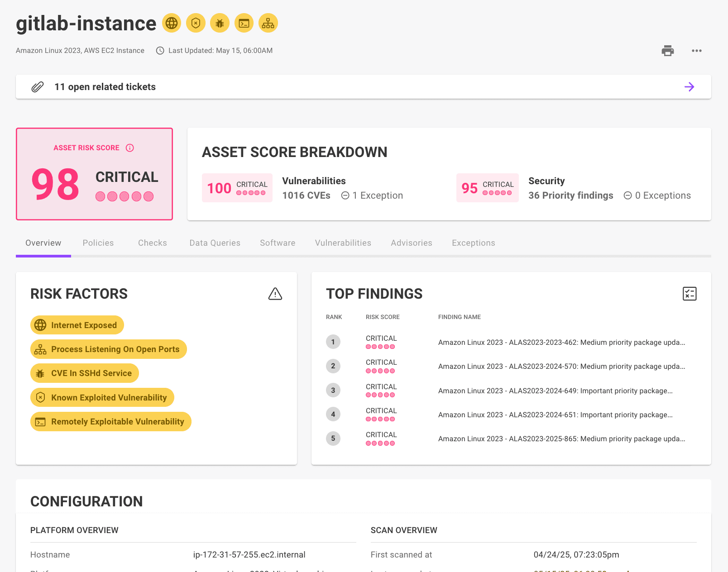This screenshot has height=572, width=728.
Task: Open the 11 open related tickets link
Action: click(105, 86)
